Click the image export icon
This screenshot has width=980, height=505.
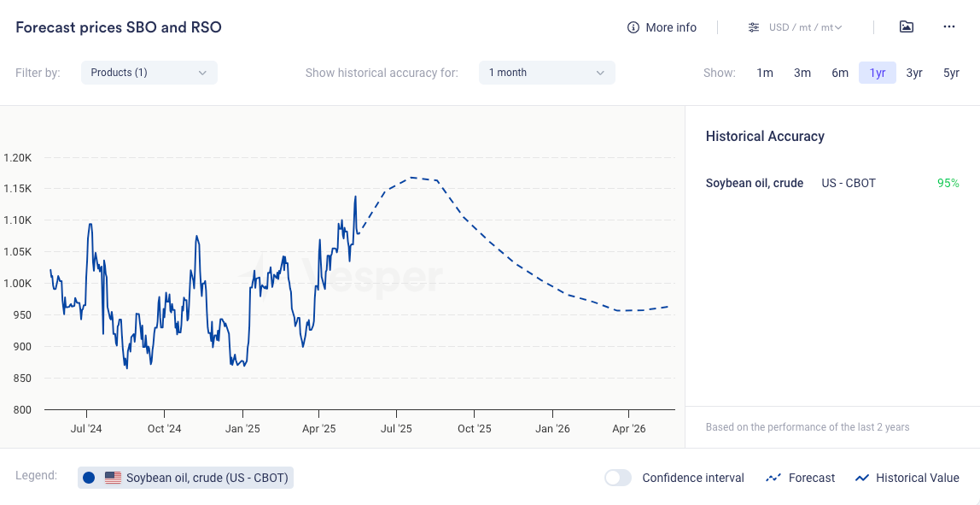coord(907,27)
